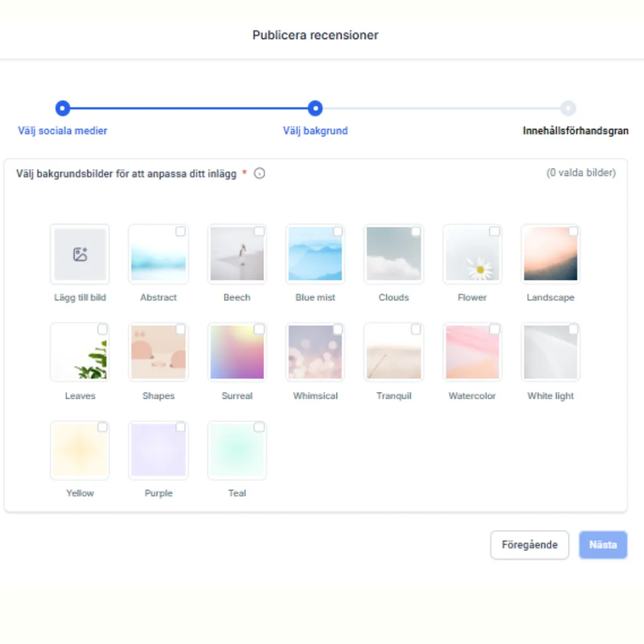Choose the Clouds background thumbnail
The image size is (644, 644).
394,254
